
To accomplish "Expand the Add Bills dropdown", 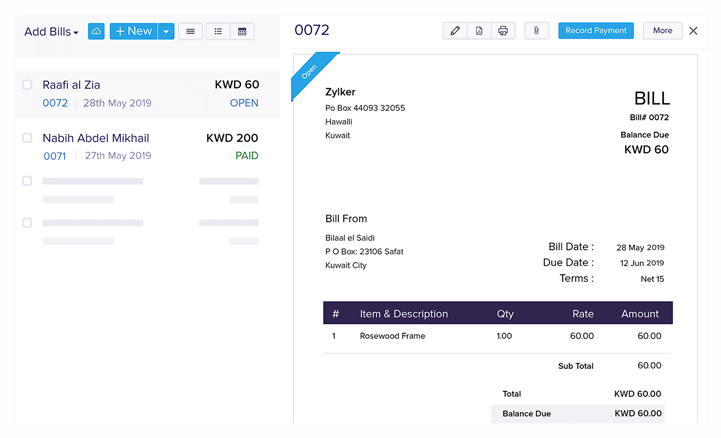I will [x=51, y=32].
